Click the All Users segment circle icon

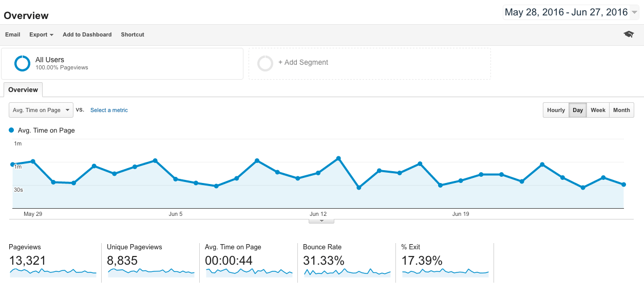point(23,63)
